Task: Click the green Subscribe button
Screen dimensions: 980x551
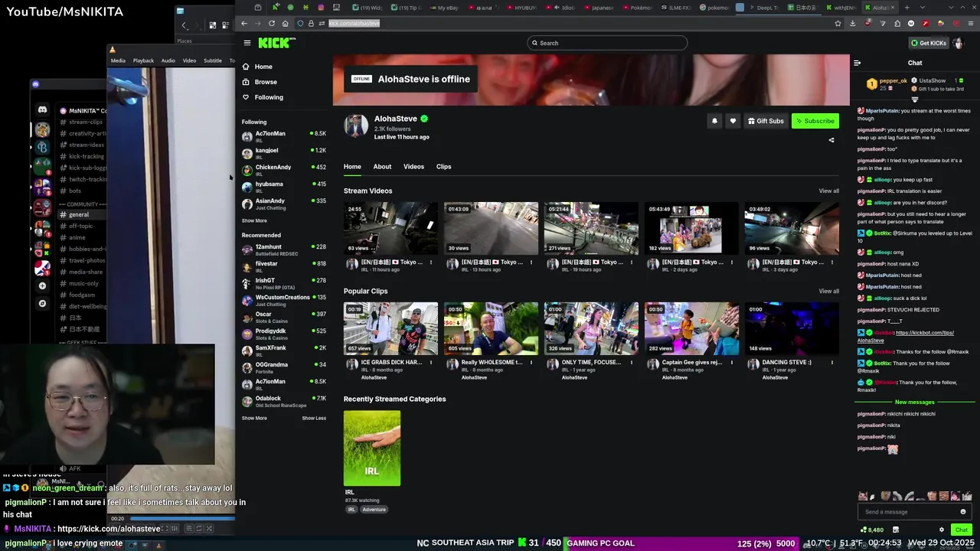Action: pyautogui.click(x=815, y=121)
